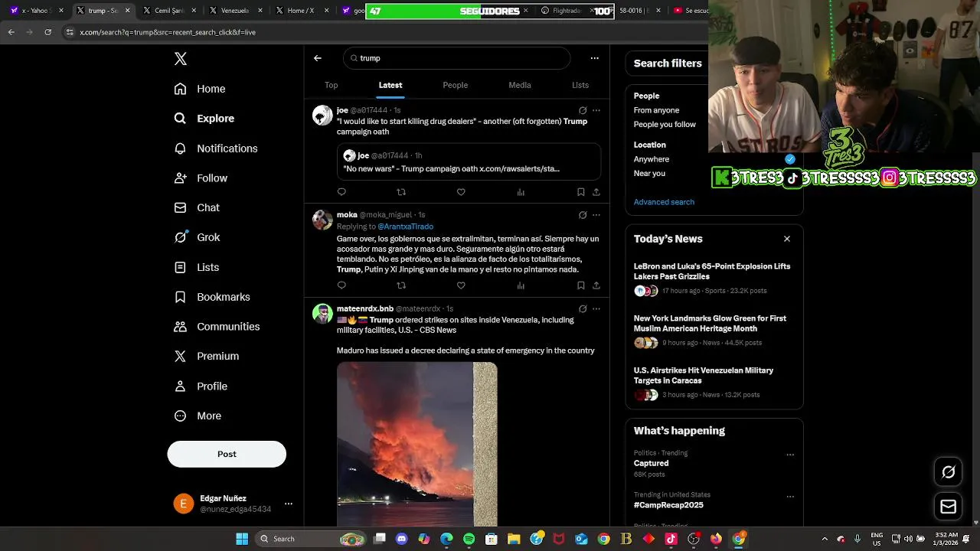Reply to joe's post

click(341, 192)
